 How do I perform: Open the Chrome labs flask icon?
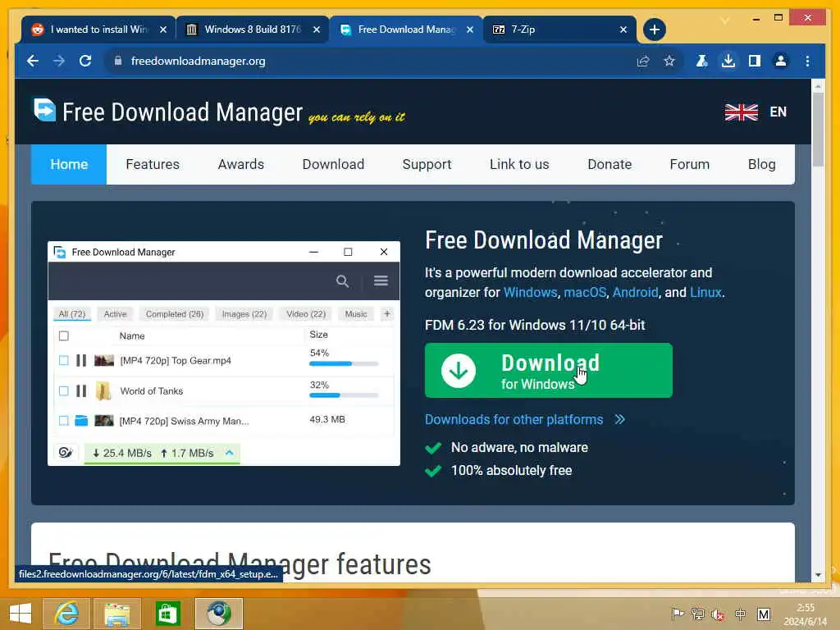click(701, 61)
